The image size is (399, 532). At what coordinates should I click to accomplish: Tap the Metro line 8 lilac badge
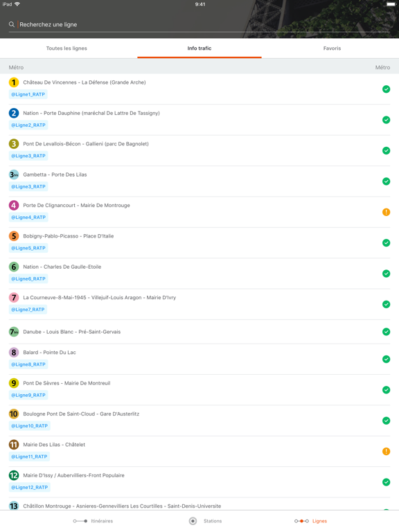coord(14,353)
